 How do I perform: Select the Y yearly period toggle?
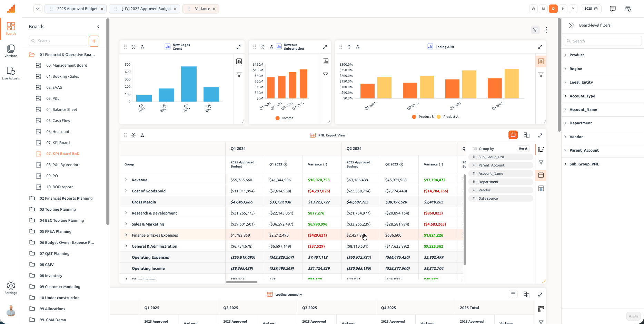point(573,9)
